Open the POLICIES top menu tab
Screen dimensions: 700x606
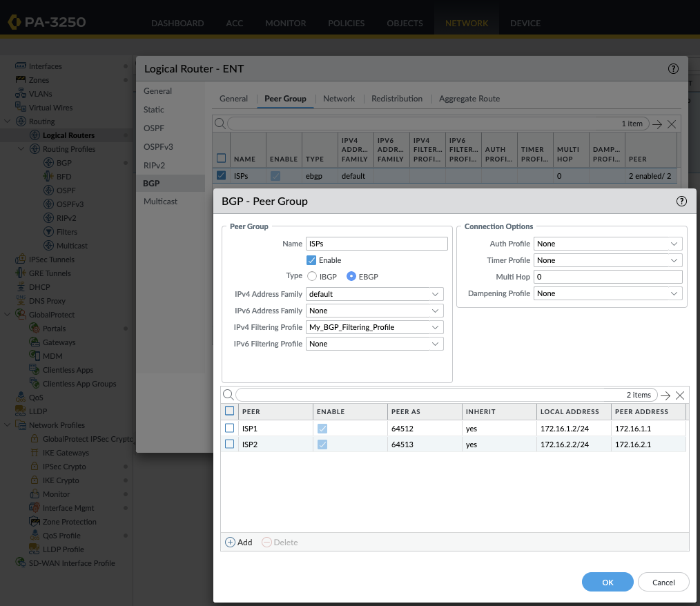click(x=346, y=23)
